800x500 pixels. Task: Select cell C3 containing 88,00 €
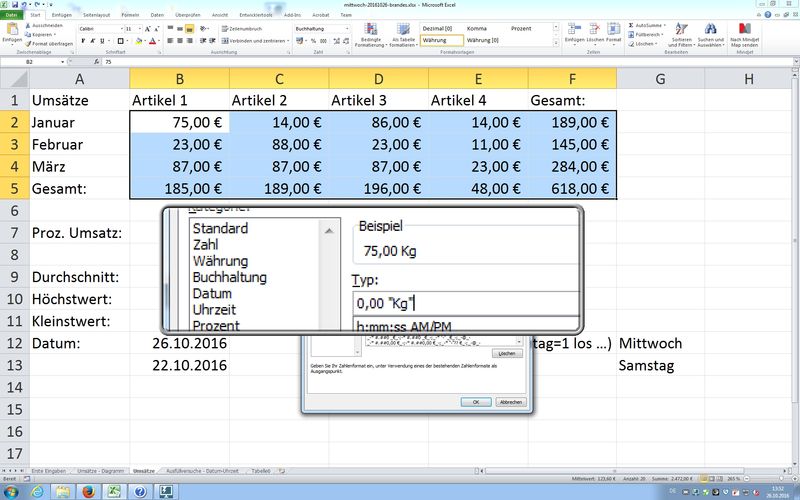pyautogui.click(x=279, y=144)
